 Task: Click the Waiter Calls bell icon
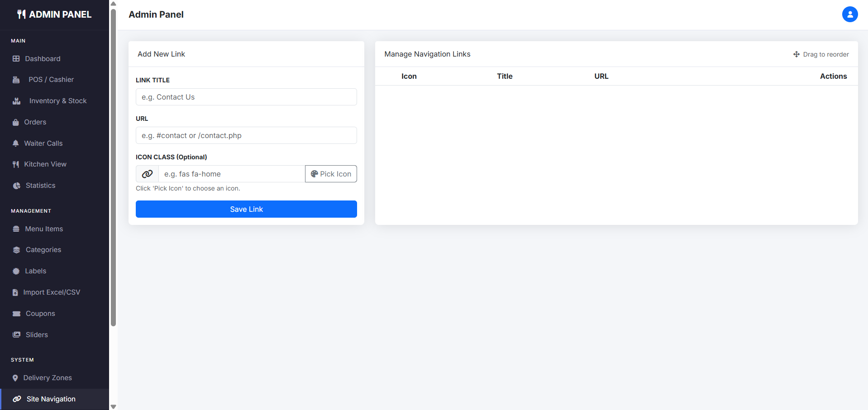point(16,143)
